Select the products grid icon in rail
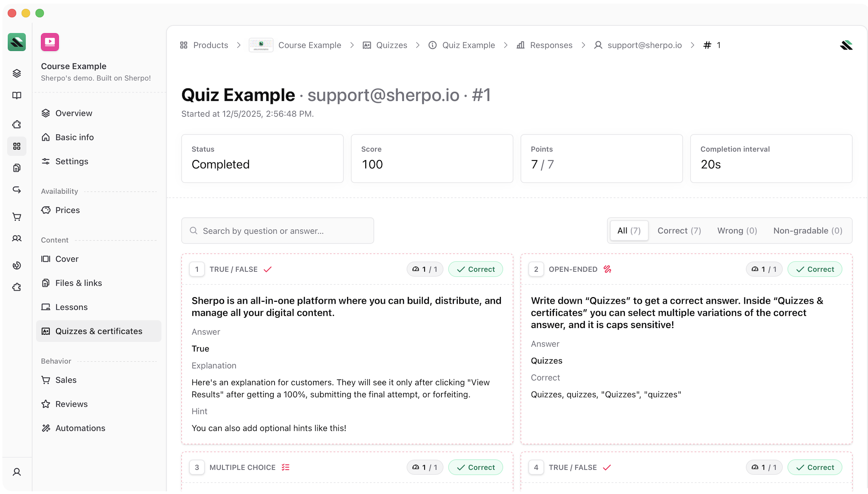868x494 pixels. tap(16, 146)
